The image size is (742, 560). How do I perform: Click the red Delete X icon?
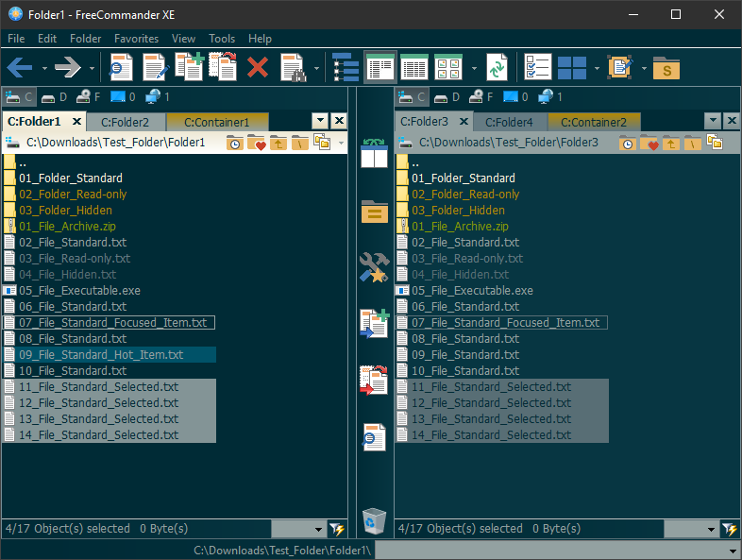pos(258,68)
